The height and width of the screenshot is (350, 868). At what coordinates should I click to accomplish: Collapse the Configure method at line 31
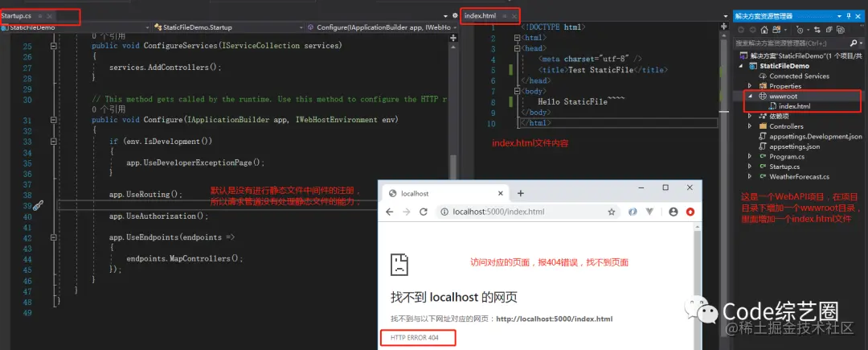tap(54, 120)
